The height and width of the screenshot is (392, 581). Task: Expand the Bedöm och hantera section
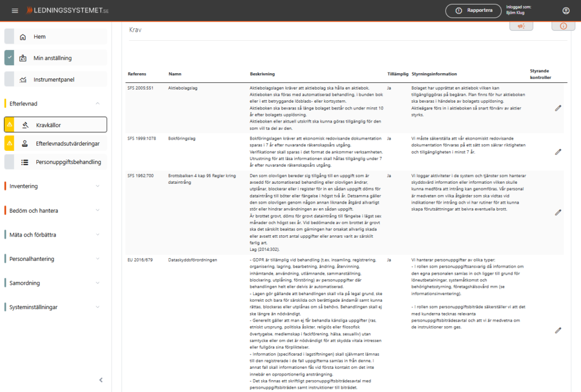click(x=98, y=210)
